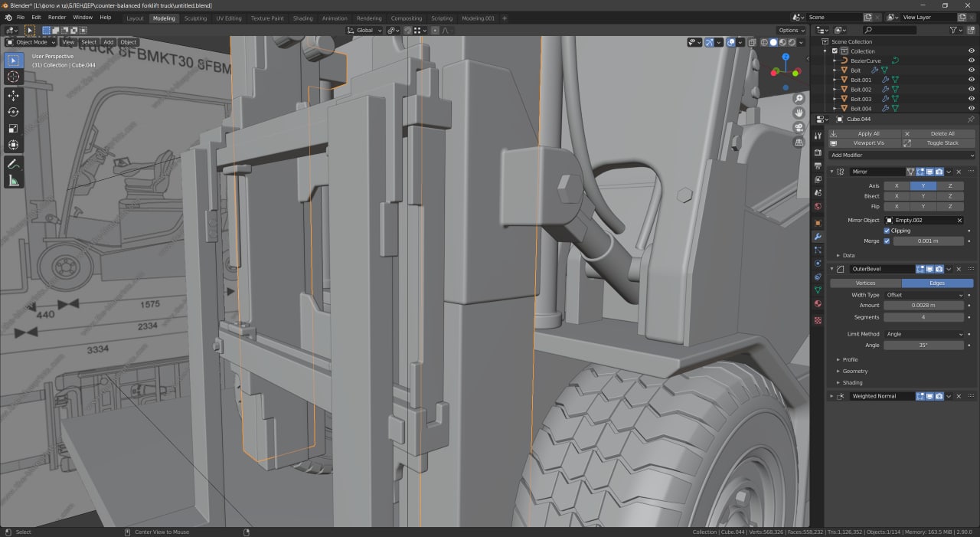Image resolution: width=980 pixels, height=537 pixels.
Task: Open the Object Mode dropdown
Action: [30, 42]
